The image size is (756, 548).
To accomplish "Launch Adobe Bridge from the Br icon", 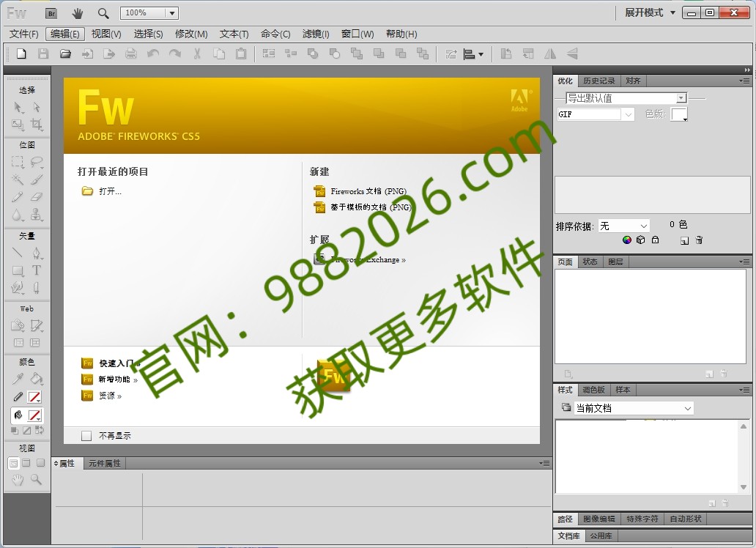I will [x=51, y=13].
